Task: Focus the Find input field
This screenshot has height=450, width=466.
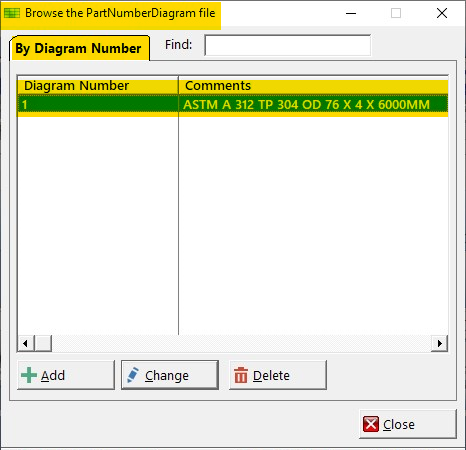Action: pyautogui.click(x=288, y=45)
